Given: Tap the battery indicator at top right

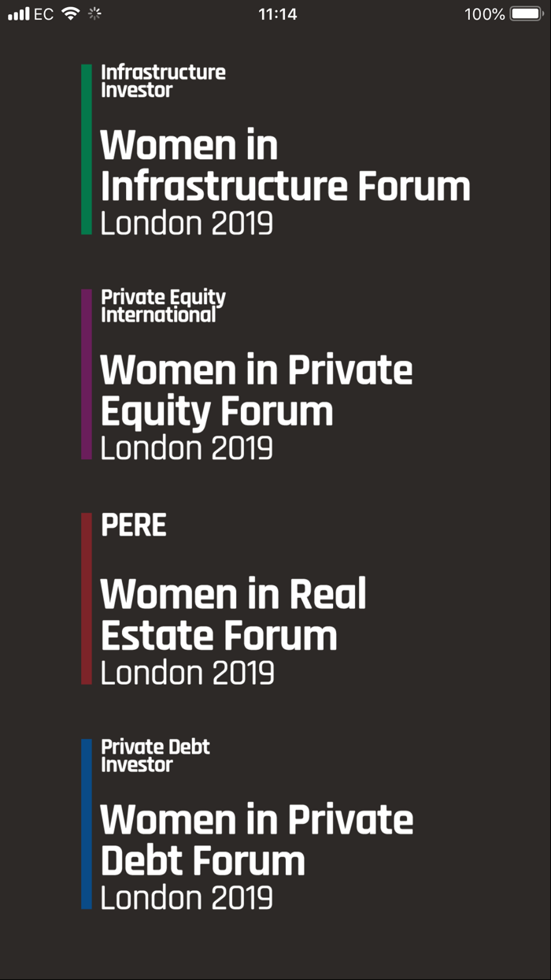Looking at the screenshot, I should pos(524,13).
